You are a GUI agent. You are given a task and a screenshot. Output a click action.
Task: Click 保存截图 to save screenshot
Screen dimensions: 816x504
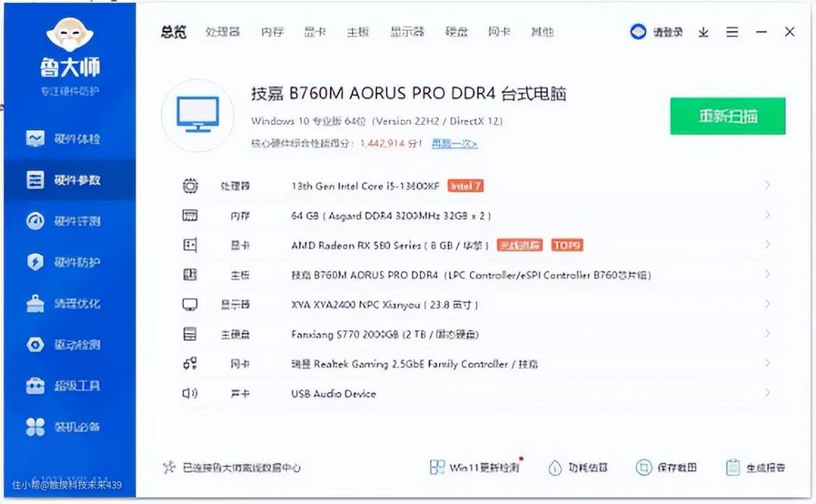point(666,468)
